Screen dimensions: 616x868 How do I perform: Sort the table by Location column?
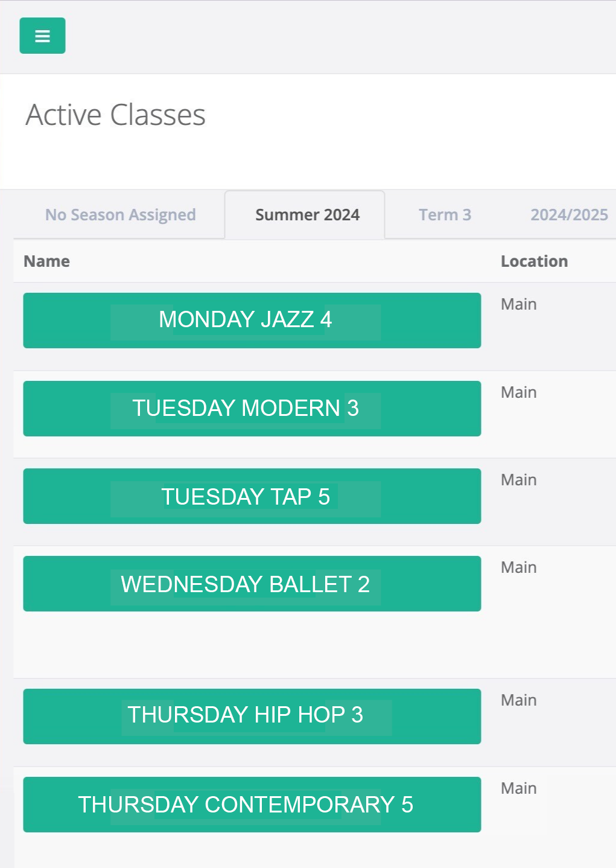tap(534, 261)
